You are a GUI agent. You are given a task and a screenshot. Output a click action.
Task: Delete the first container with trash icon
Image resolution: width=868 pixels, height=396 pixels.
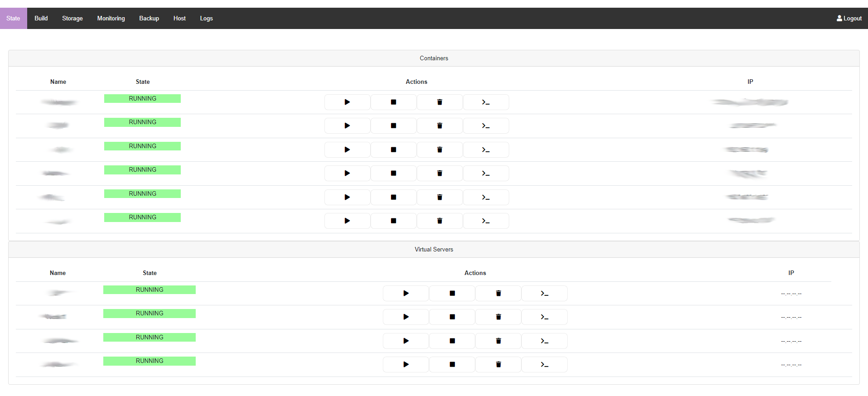tap(439, 102)
